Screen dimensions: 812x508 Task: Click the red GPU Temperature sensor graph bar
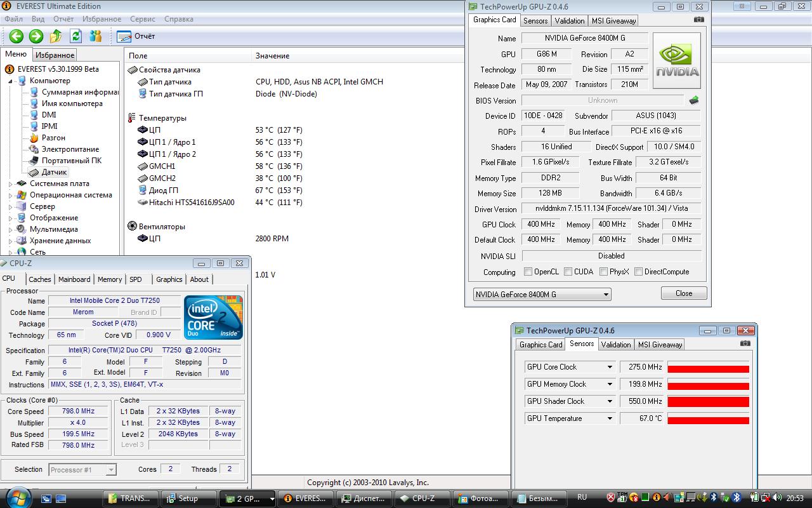click(708, 418)
